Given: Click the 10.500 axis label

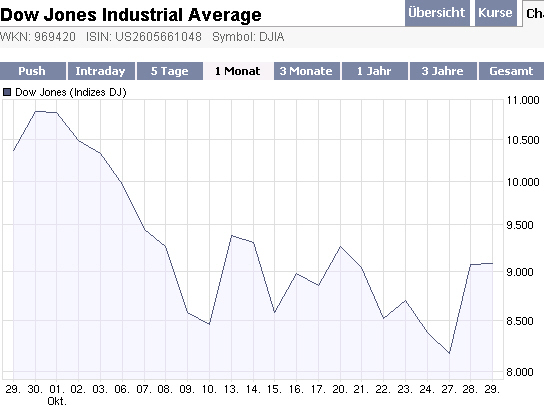Looking at the screenshot, I should [x=523, y=140].
